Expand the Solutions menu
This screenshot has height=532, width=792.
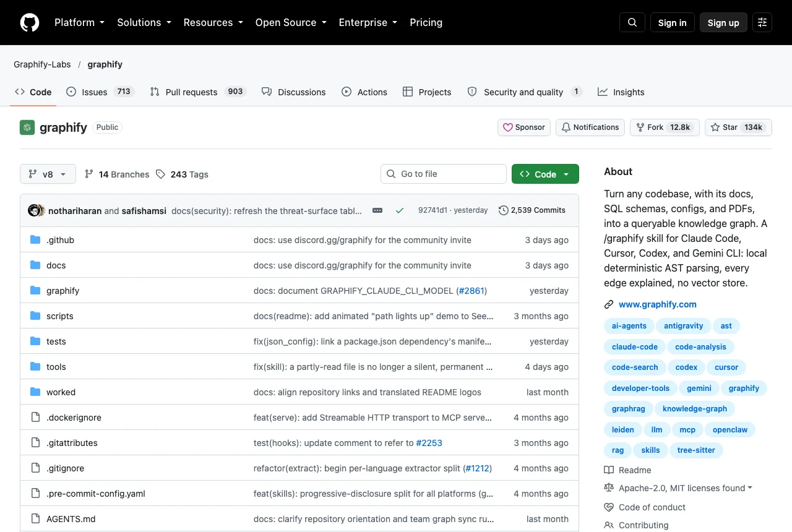(144, 22)
